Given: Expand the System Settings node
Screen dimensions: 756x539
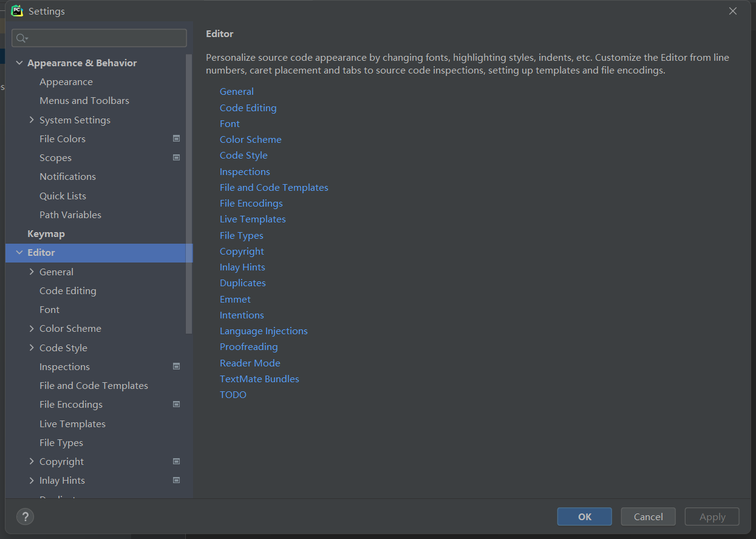Looking at the screenshot, I should [x=32, y=120].
